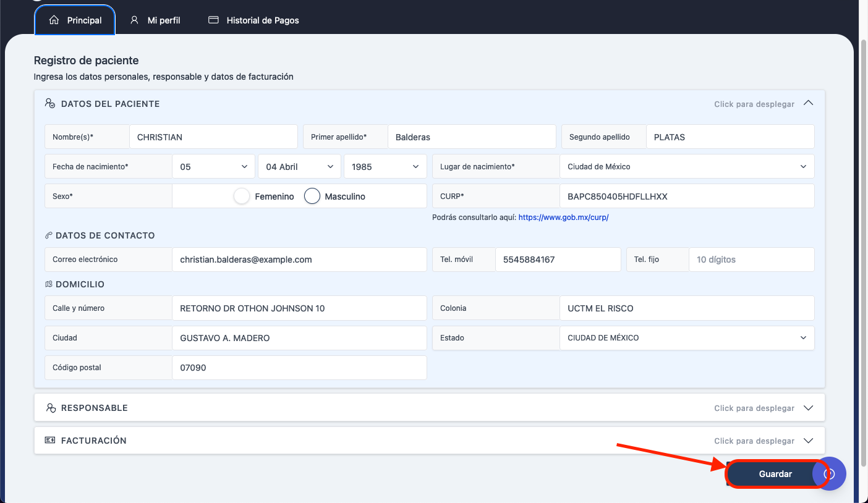
Task: Open the gob.mx CURP link
Action: pyautogui.click(x=563, y=218)
